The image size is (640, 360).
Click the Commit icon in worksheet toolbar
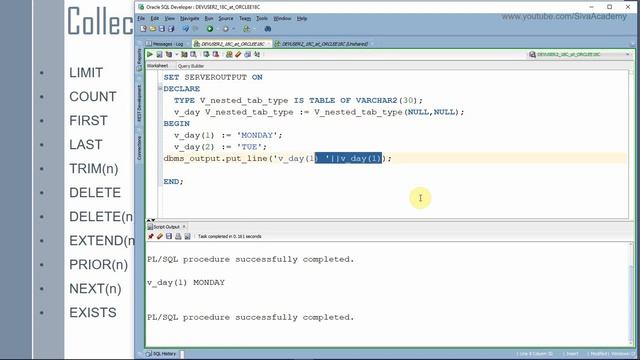206,54
